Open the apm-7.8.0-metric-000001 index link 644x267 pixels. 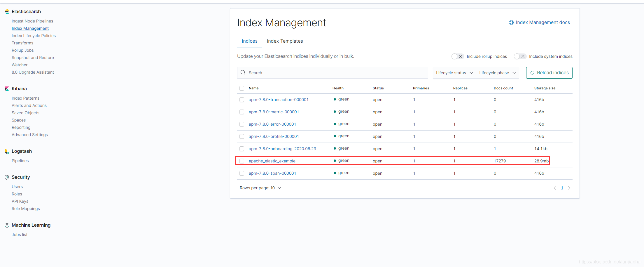[x=274, y=112]
